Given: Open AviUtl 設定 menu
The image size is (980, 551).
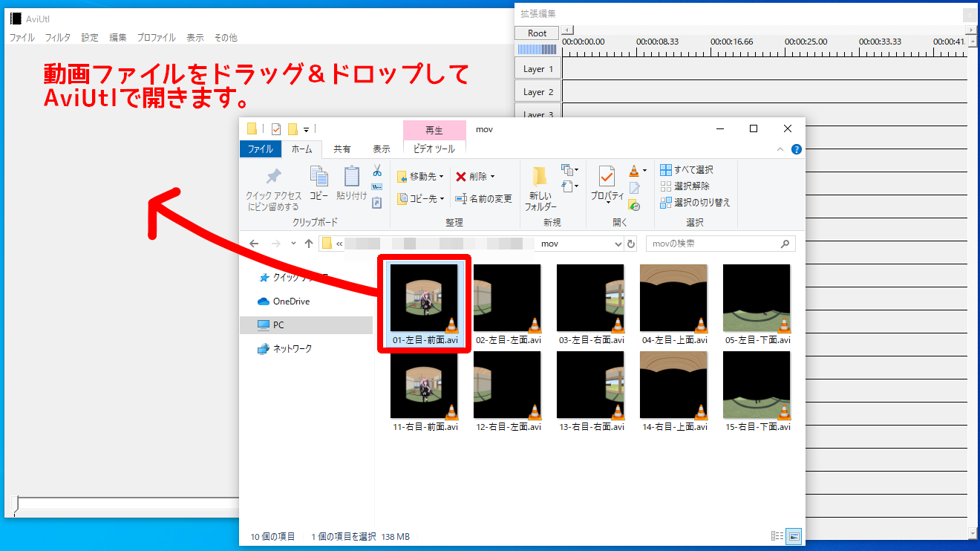Looking at the screenshot, I should pyautogui.click(x=90, y=37).
